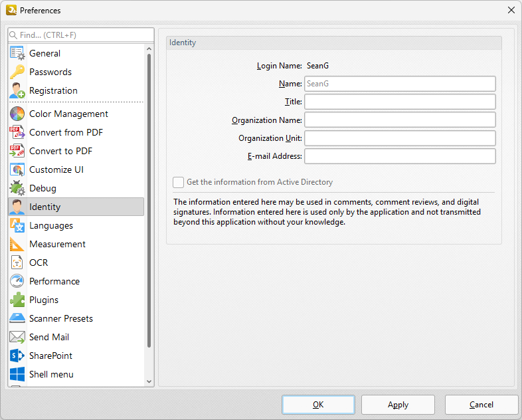
Task: Click the Convert to PDF icon
Action: [x=17, y=152]
